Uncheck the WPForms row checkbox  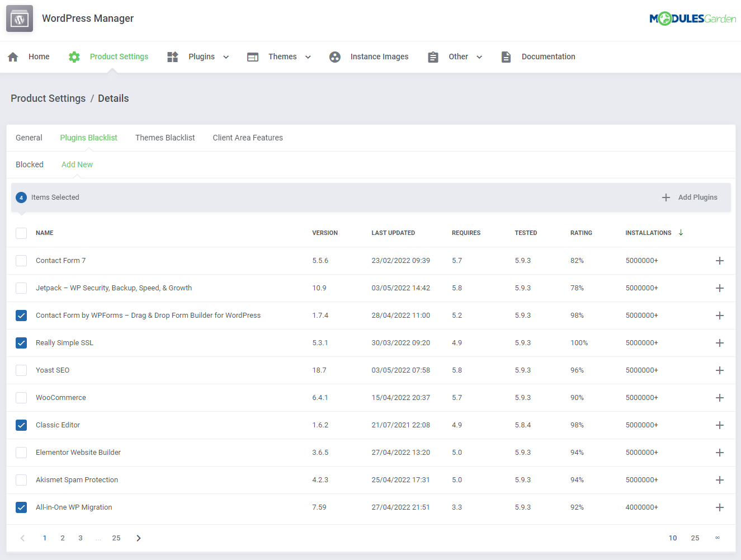[x=21, y=316]
